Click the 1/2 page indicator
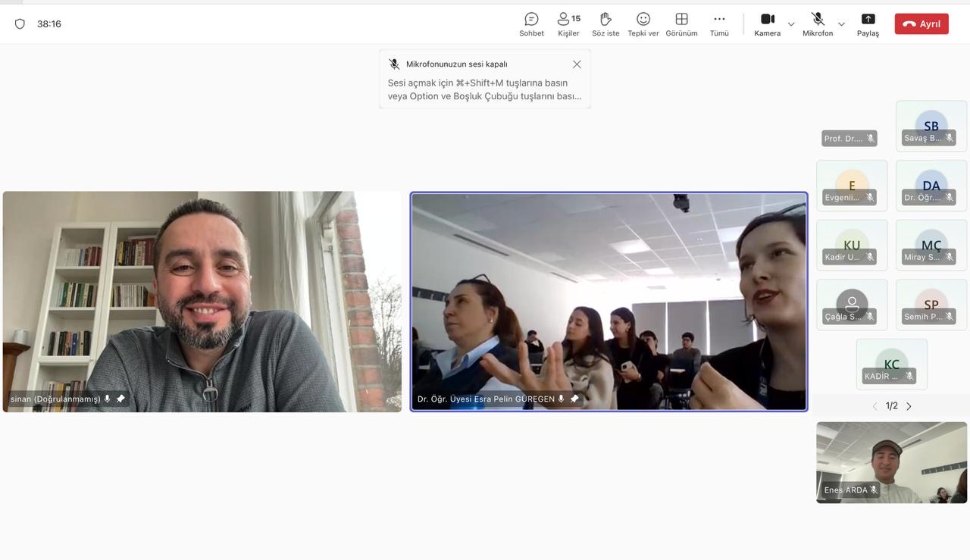Image resolution: width=970 pixels, height=560 pixels. 892,406
